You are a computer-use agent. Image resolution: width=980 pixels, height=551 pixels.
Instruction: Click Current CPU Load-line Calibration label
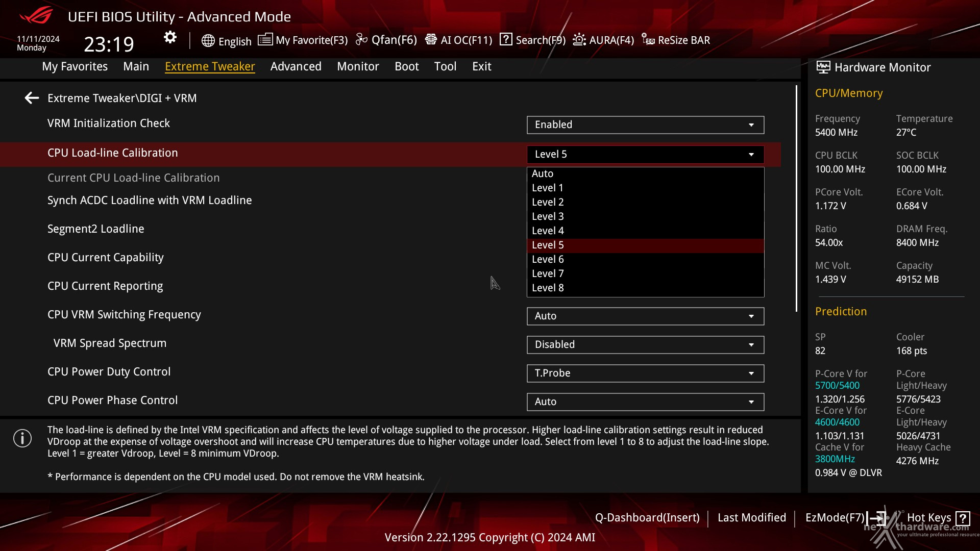[134, 178]
